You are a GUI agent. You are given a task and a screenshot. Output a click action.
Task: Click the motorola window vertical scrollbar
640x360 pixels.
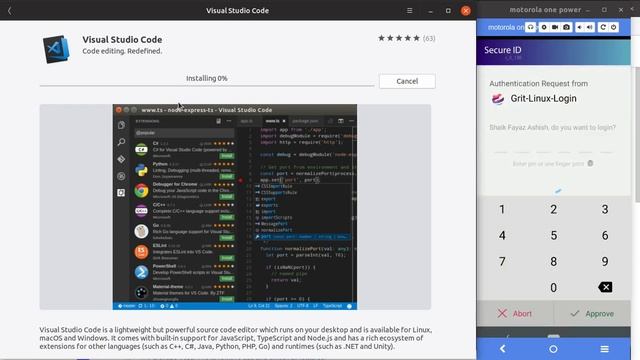coord(637,135)
